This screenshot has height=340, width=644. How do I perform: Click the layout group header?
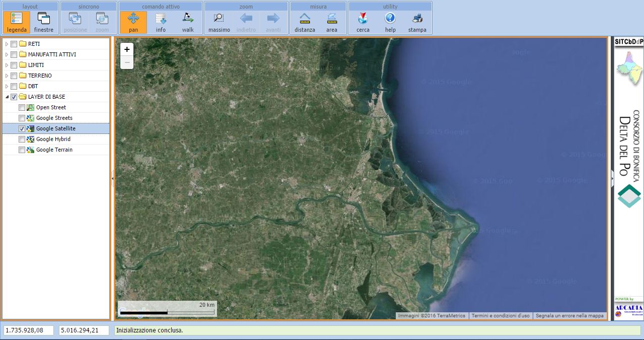click(30, 7)
